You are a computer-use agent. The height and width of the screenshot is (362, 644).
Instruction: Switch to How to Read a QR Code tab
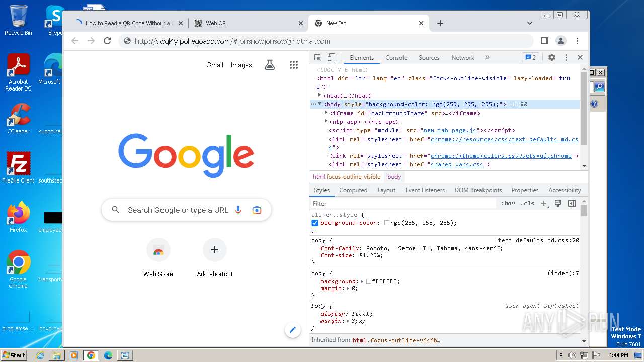[129, 23]
